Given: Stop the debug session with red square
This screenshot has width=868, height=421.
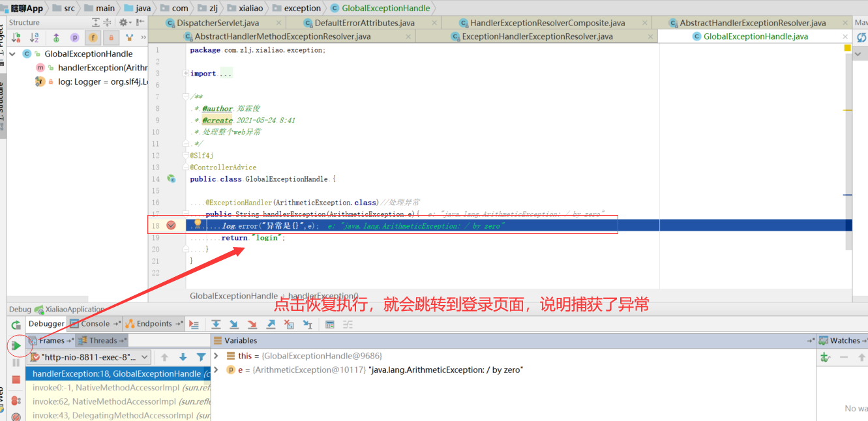Looking at the screenshot, I should pyautogui.click(x=16, y=380).
